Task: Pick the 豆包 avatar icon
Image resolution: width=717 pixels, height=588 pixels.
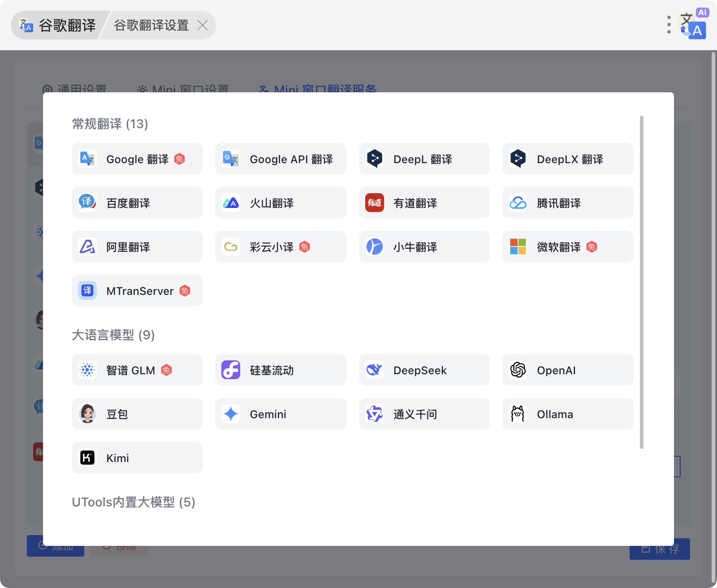Action: tap(87, 414)
